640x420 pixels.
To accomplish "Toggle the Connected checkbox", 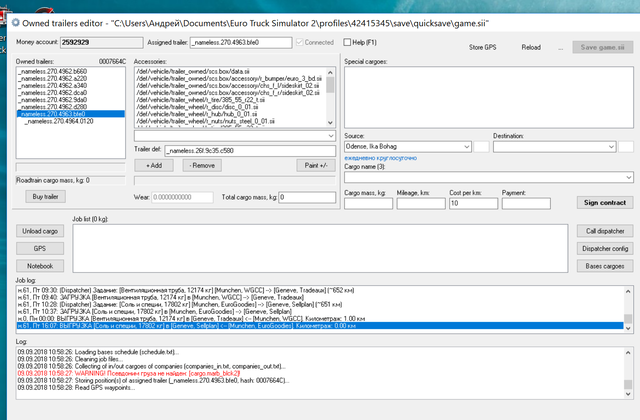I will point(300,42).
